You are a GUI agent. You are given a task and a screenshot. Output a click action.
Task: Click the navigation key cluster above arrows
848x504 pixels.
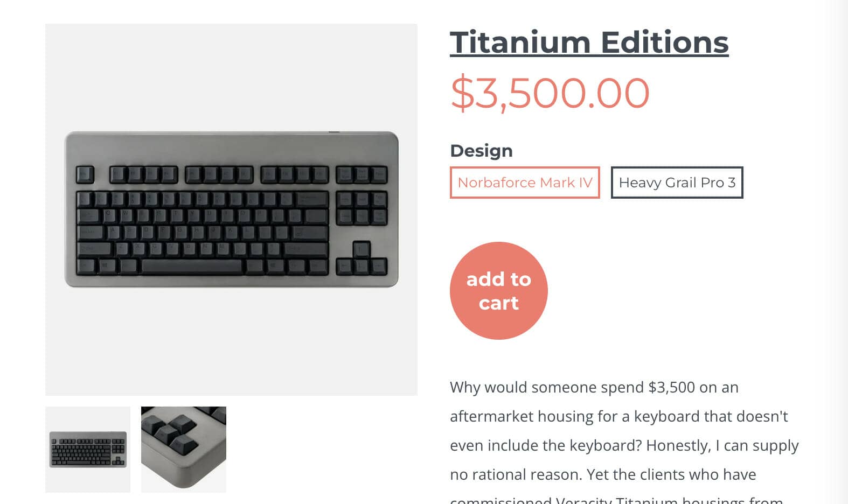(x=362, y=208)
